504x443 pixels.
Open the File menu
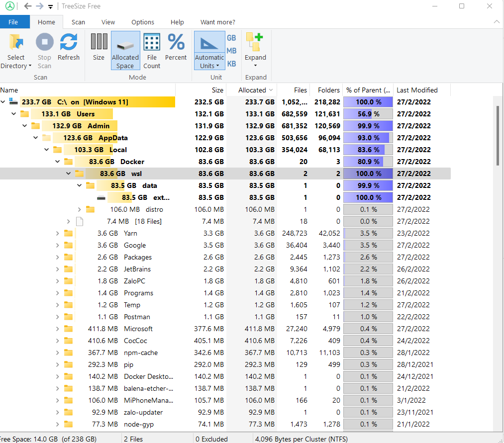coord(13,22)
